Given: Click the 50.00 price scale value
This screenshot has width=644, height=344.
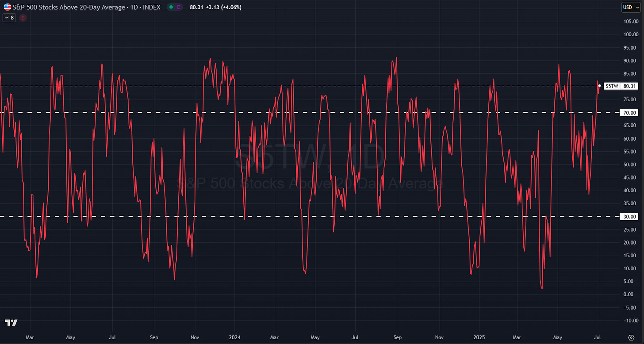Looking at the screenshot, I should (x=630, y=164).
